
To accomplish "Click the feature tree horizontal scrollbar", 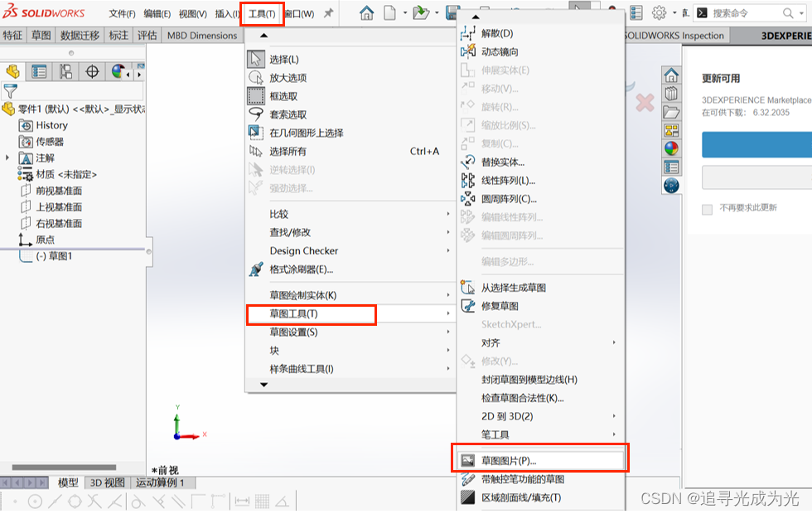I will tap(65, 467).
